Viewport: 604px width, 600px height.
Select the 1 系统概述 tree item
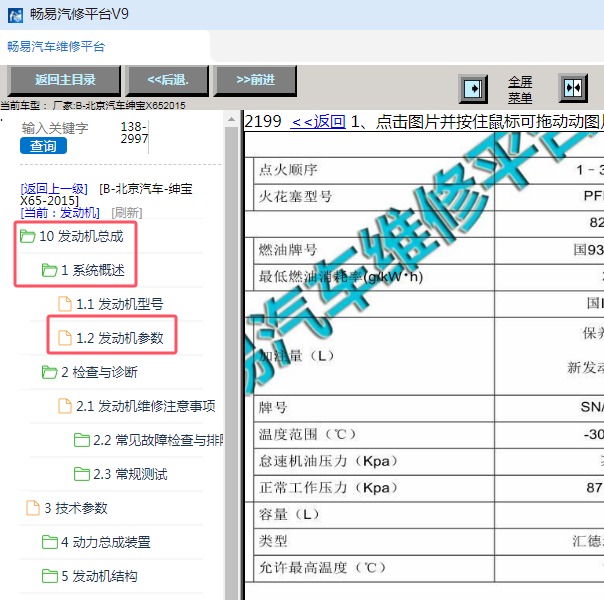[x=93, y=270]
